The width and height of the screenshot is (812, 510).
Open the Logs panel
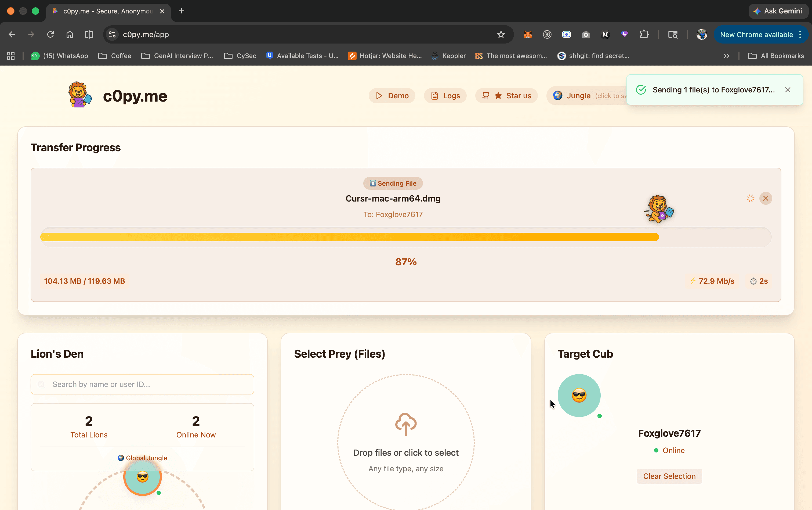(445, 96)
